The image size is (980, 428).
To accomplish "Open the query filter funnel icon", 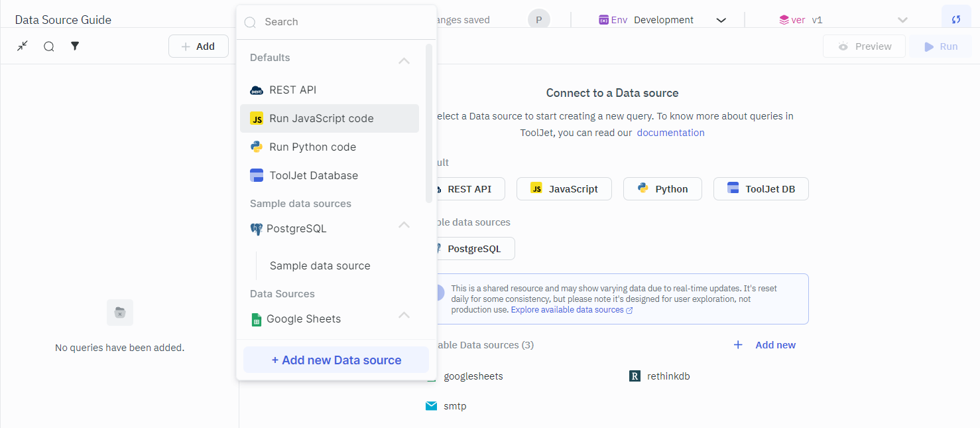I will pos(75,46).
